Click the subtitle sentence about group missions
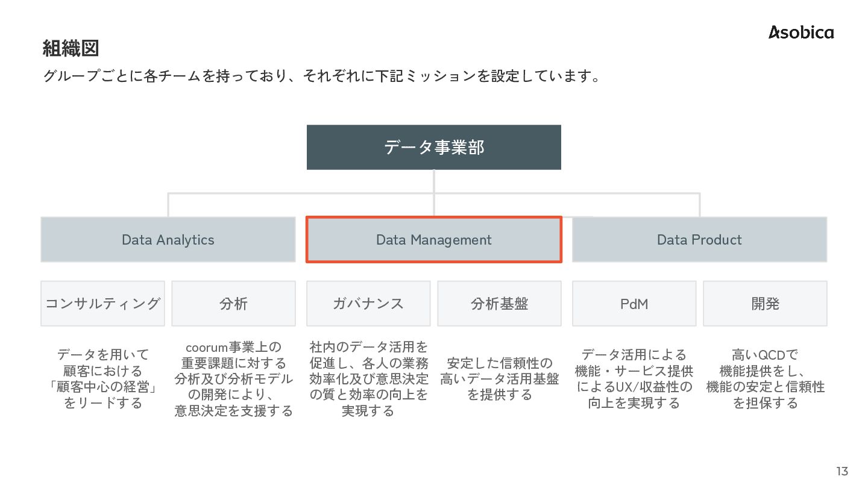Viewport: 868px width, 488px height. point(322,77)
